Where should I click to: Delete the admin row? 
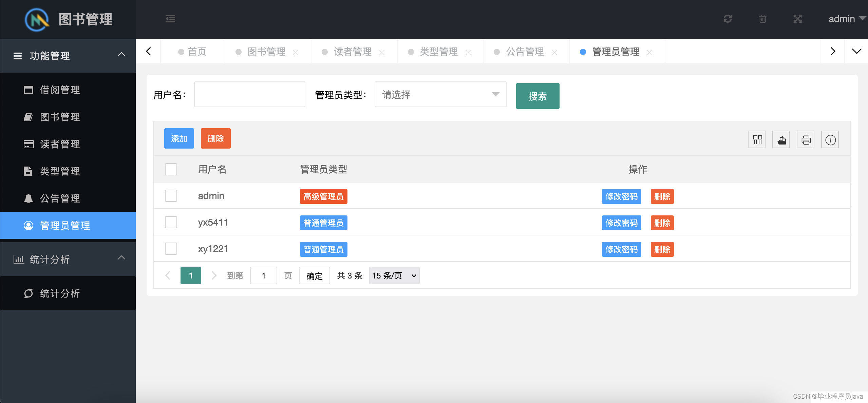pos(662,196)
